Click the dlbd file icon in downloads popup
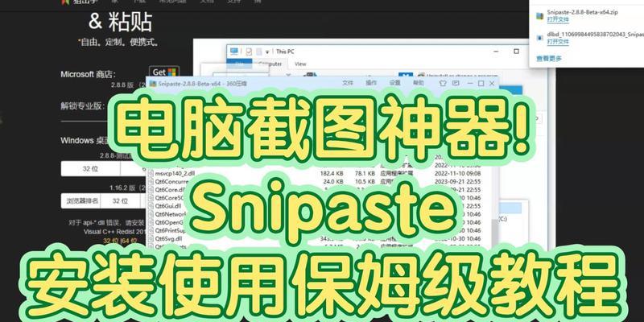This screenshot has width=644, height=322. tap(539, 38)
